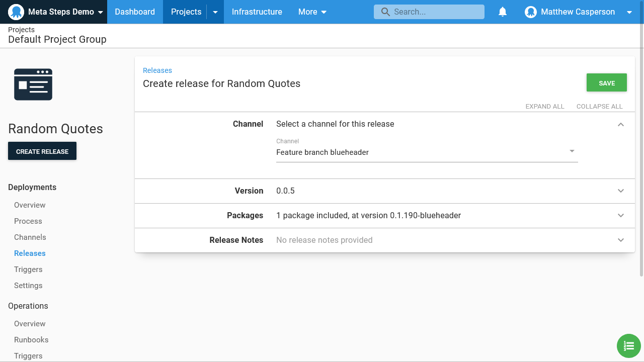Click the Releases breadcrumb link
The width and height of the screenshot is (644, 362).
coord(157,70)
